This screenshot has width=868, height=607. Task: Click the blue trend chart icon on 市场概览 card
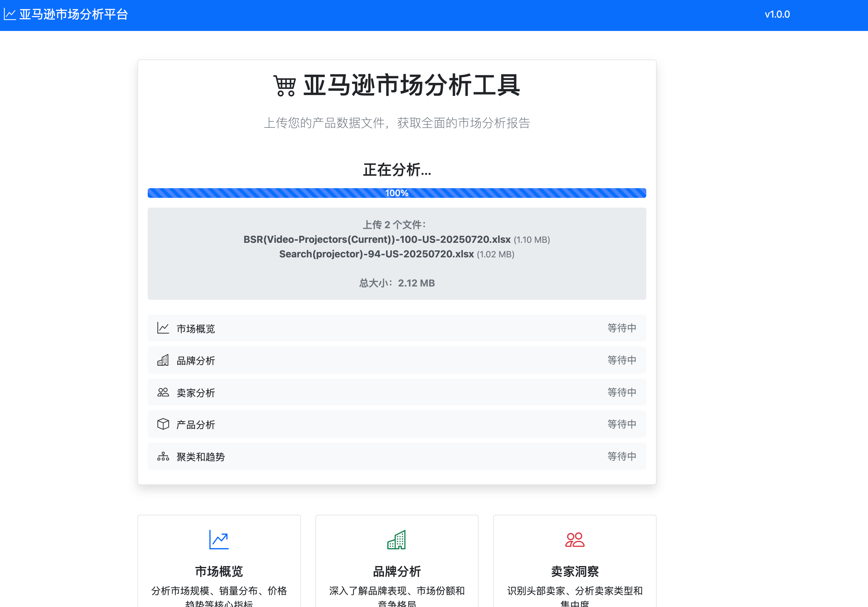click(x=219, y=540)
